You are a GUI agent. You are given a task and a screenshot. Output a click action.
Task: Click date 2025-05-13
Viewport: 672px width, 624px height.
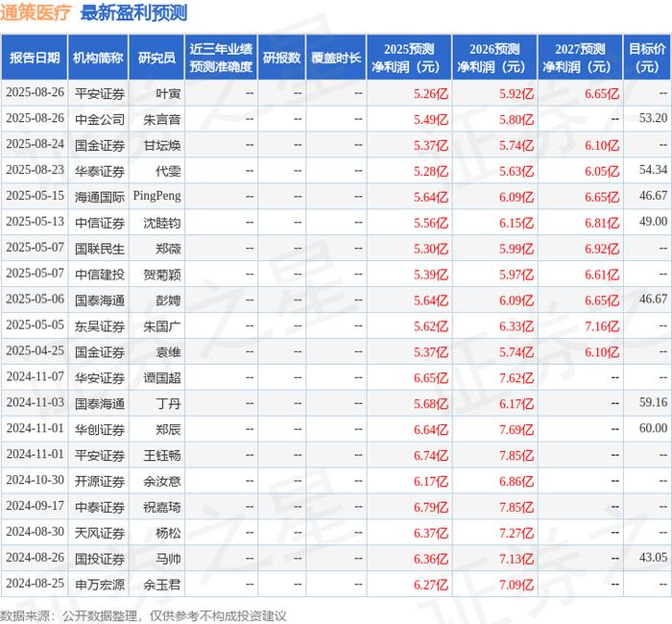(35, 222)
